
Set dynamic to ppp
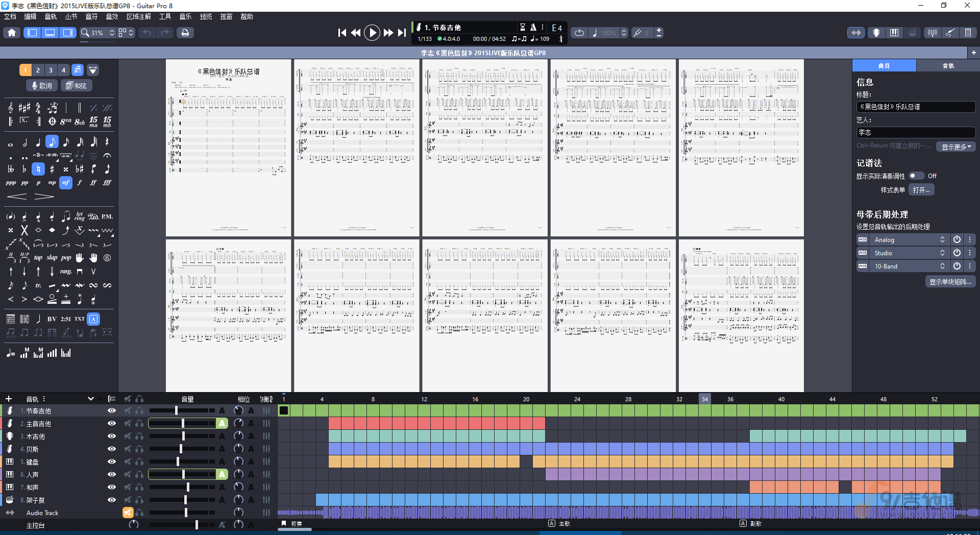[x=11, y=182]
